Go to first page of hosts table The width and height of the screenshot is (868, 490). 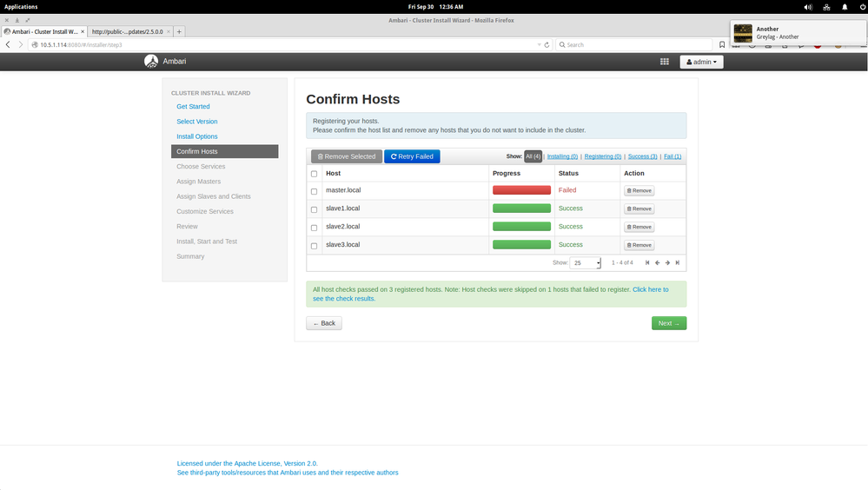coord(647,262)
